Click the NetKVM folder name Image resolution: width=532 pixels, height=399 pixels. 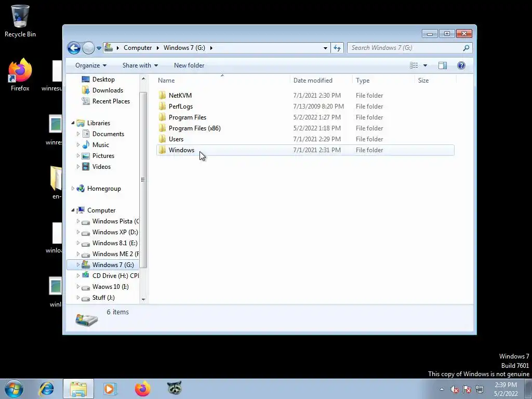tap(180, 96)
